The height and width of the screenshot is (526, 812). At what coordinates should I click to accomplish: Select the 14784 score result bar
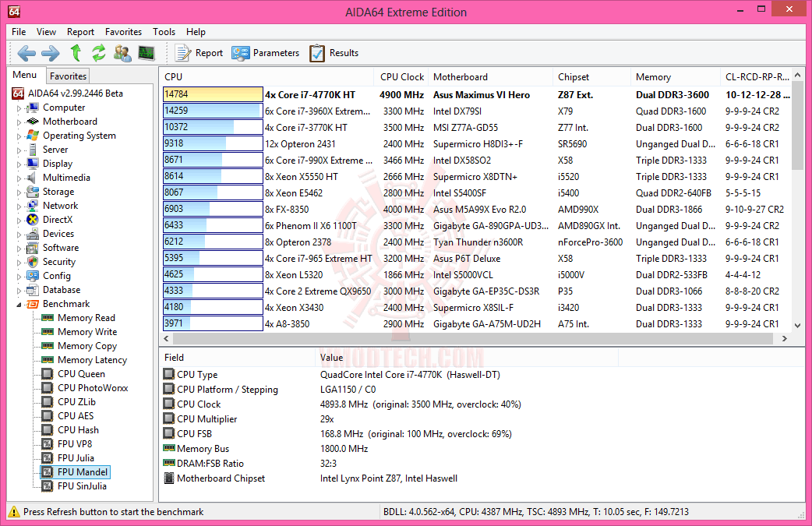(213, 94)
